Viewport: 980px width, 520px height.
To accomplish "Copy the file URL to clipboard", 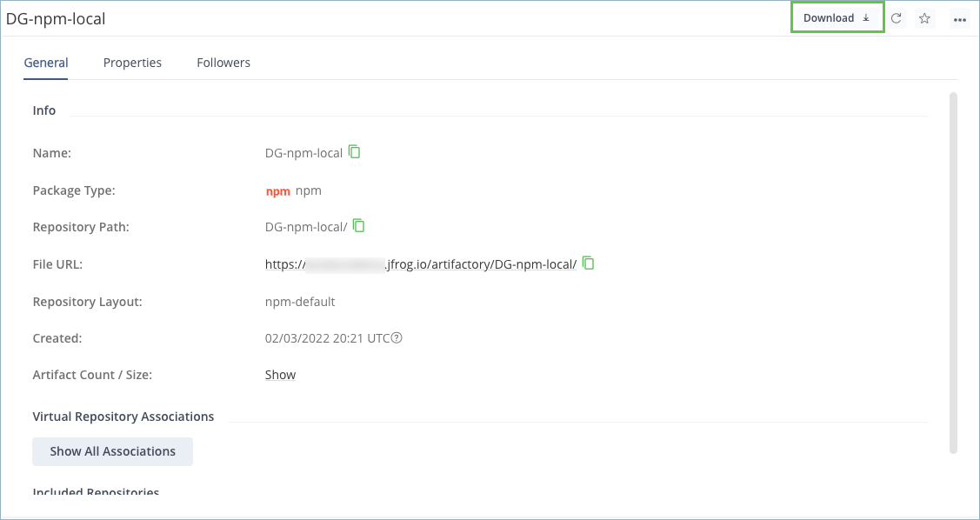I will [x=588, y=263].
